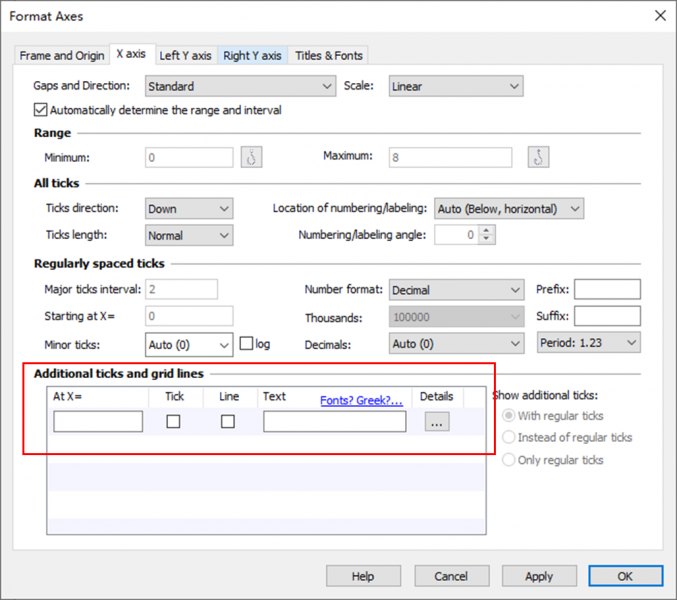The height and width of the screenshot is (600, 677).
Task: Click the Prefix input field
Action: pyautogui.click(x=607, y=290)
